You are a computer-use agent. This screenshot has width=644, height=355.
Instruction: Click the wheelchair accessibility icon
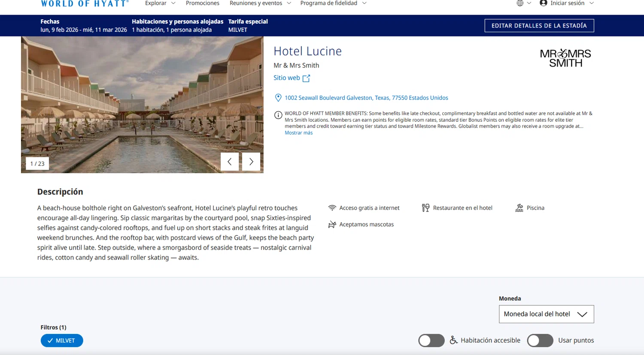click(453, 340)
